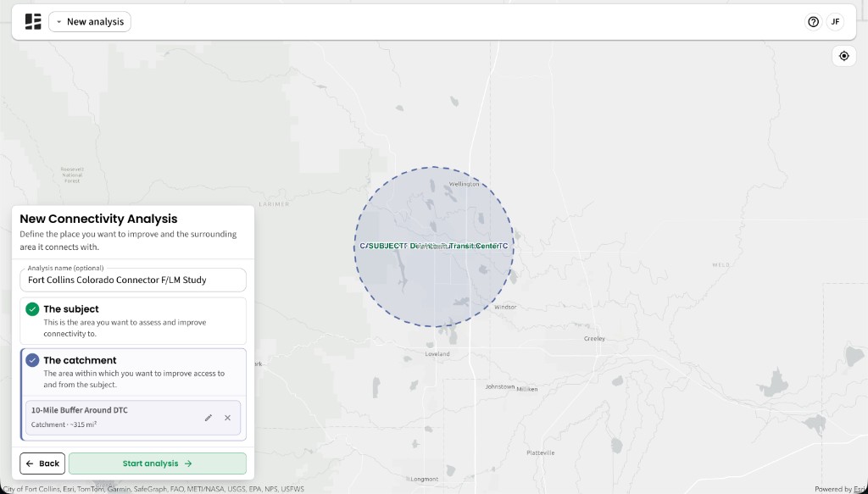Screen dimensions: 868x494
Task: Edit the analysis name input field
Action: [133, 280]
